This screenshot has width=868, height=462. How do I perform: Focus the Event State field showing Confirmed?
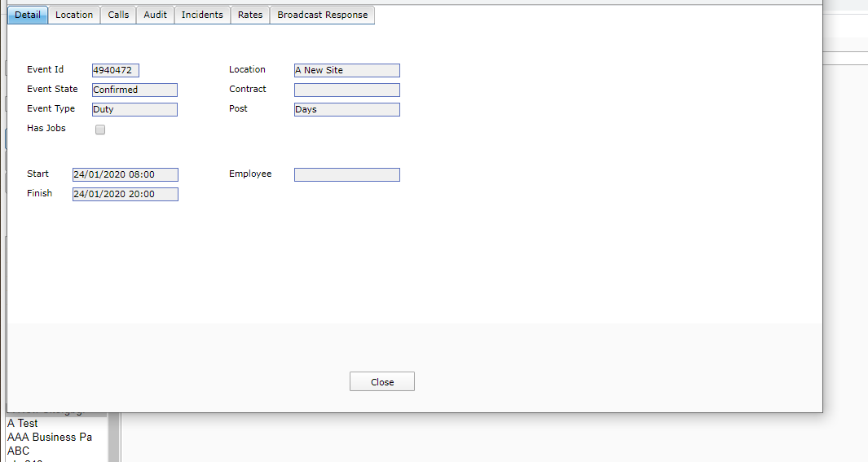click(x=134, y=90)
